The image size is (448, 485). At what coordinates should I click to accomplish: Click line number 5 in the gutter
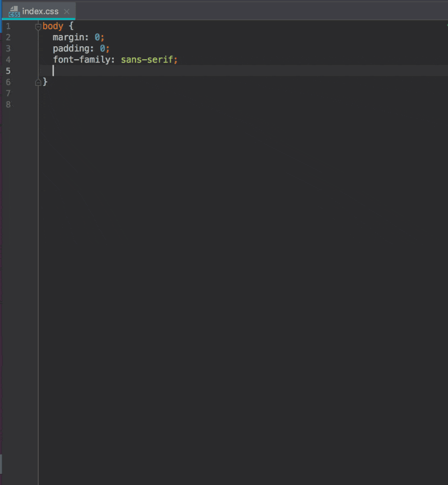tap(8, 71)
